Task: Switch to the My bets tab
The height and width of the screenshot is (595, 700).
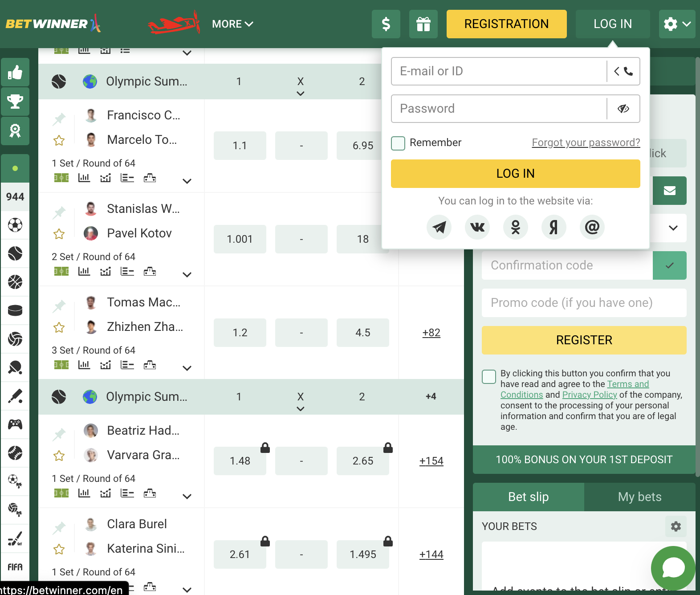Action: (x=639, y=497)
